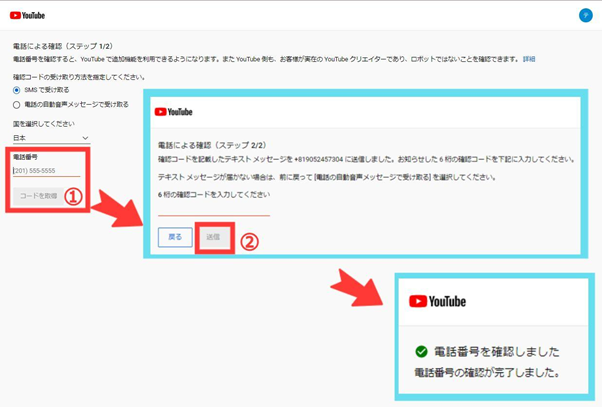Select the 'SMSで受け取る' radio option

point(17,90)
